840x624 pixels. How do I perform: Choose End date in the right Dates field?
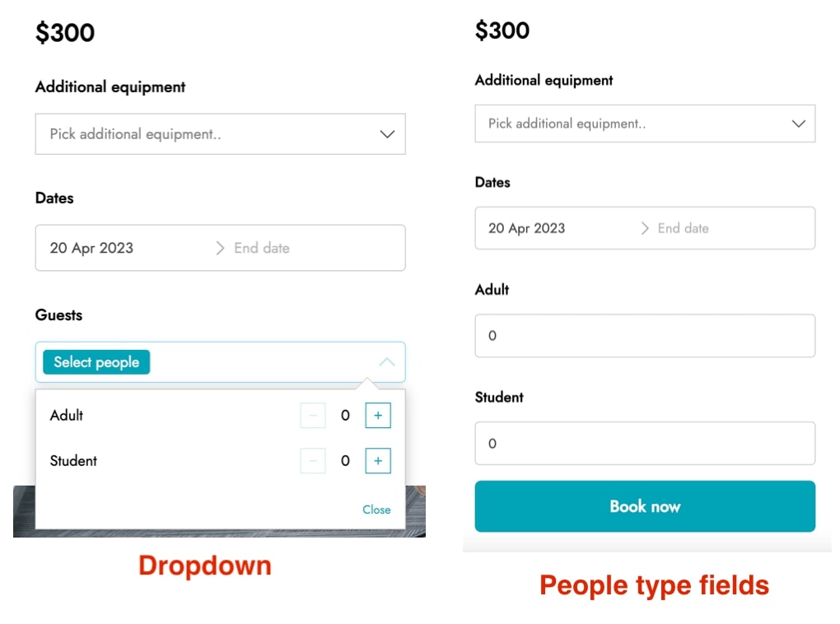[x=683, y=228]
